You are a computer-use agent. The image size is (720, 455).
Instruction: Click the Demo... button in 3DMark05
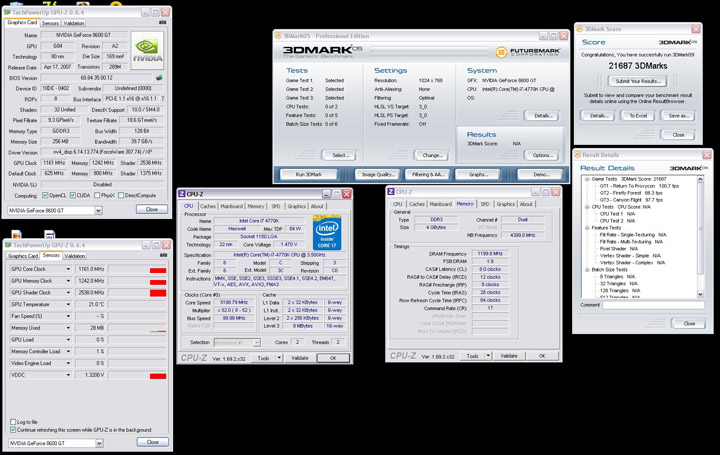[x=541, y=174]
